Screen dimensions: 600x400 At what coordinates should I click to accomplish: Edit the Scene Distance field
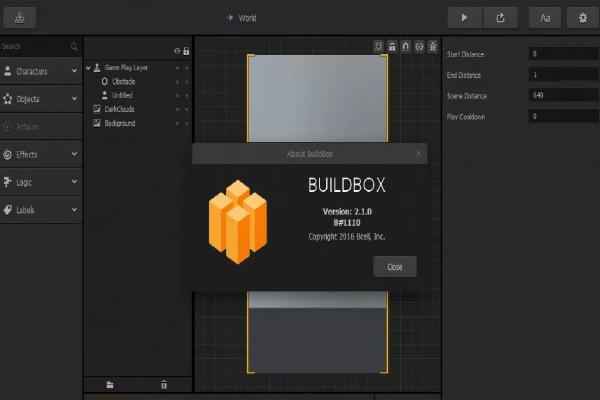click(x=563, y=95)
